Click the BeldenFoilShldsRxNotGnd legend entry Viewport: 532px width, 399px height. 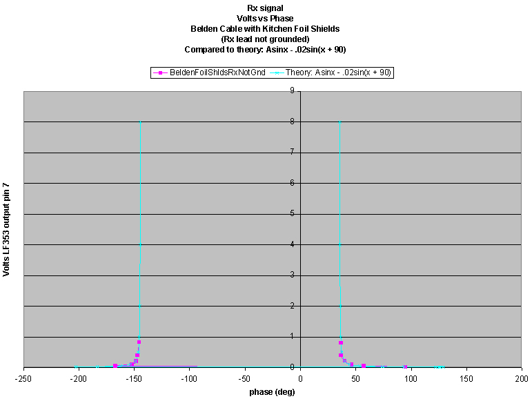(x=209, y=72)
